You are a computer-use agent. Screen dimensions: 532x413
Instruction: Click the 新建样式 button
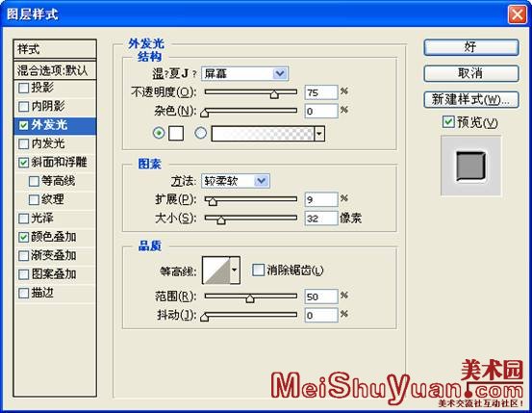pyautogui.click(x=471, y=100)
